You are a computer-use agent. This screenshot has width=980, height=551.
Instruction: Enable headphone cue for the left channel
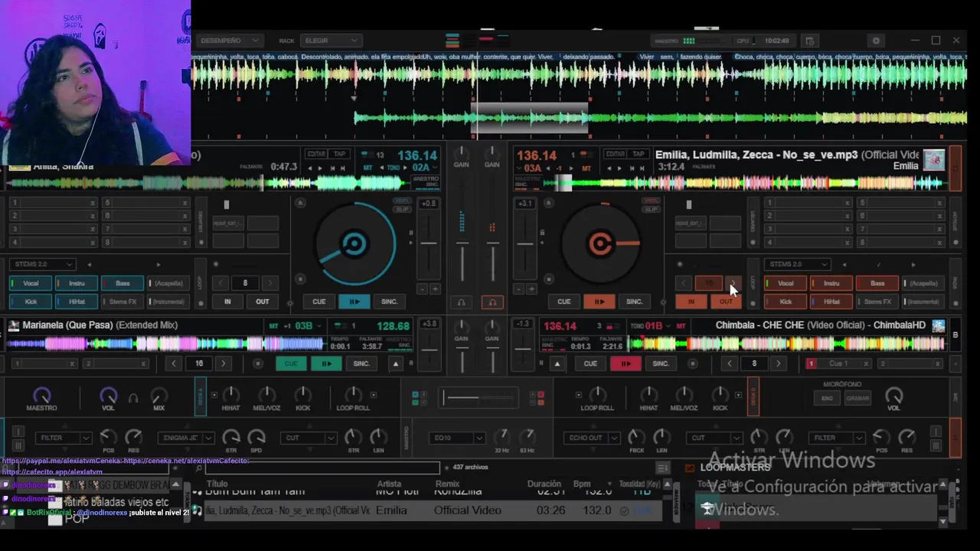461,302
